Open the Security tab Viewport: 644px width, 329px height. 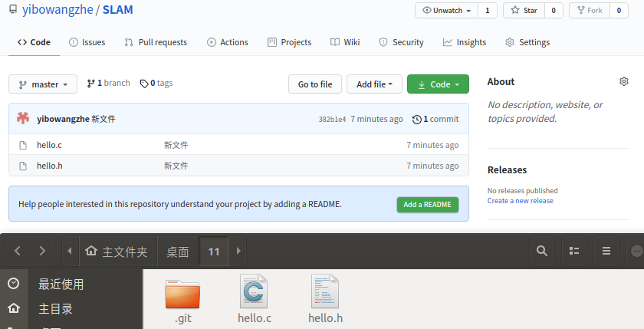click(x=401, y=42)
